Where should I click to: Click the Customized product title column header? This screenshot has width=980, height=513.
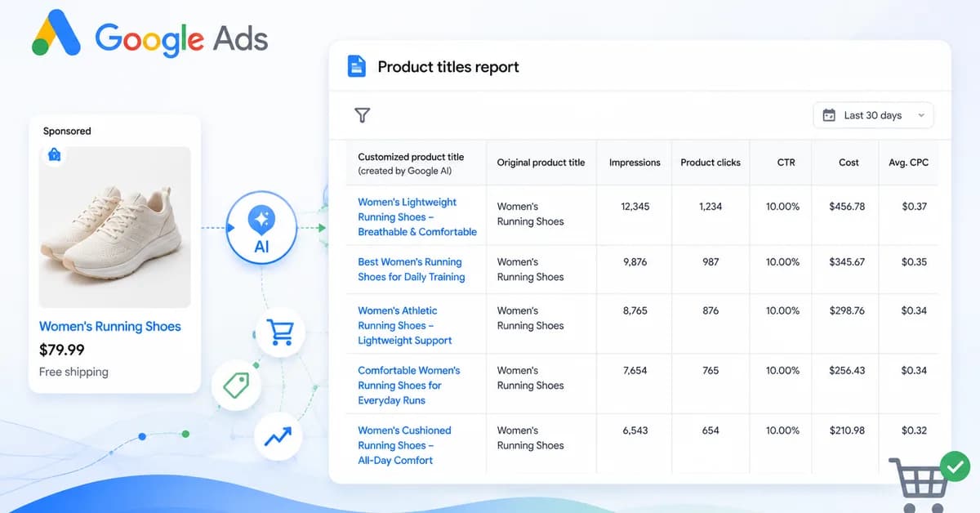pos(411,163)
